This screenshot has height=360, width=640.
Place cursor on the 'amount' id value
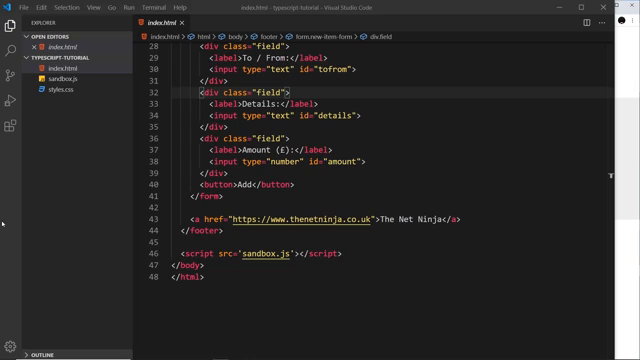(x=342, y=162)
